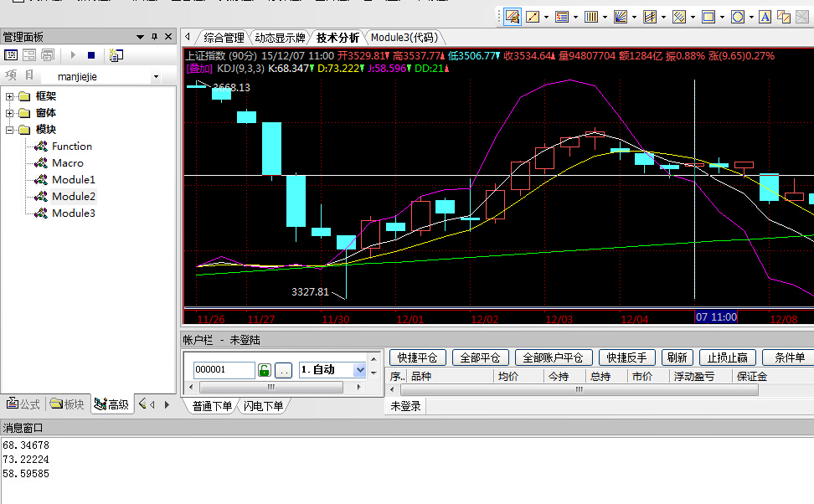Screen dimensions: 814x504
Task: Click the positions table horizontal scrollbar thumb
Action: (580, 390)
